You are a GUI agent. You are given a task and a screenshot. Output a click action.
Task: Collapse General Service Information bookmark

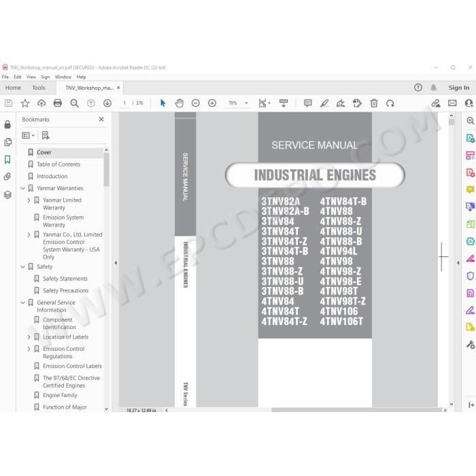(22, 303)
